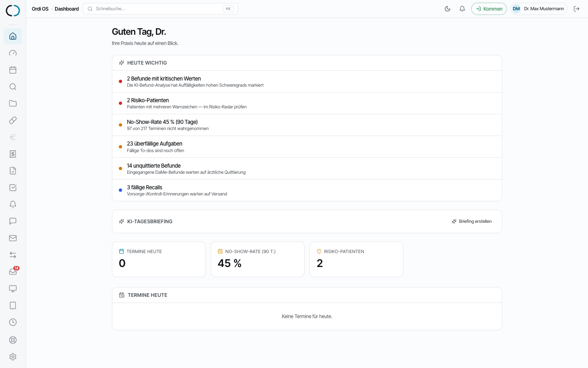The image size is (588, 368).
Task: Open the calendar icon in sidebar
Action: [13, 70]
